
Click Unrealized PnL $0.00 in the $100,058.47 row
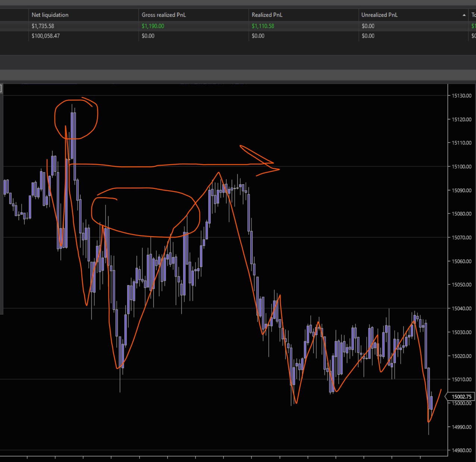(x=368, y=36)
